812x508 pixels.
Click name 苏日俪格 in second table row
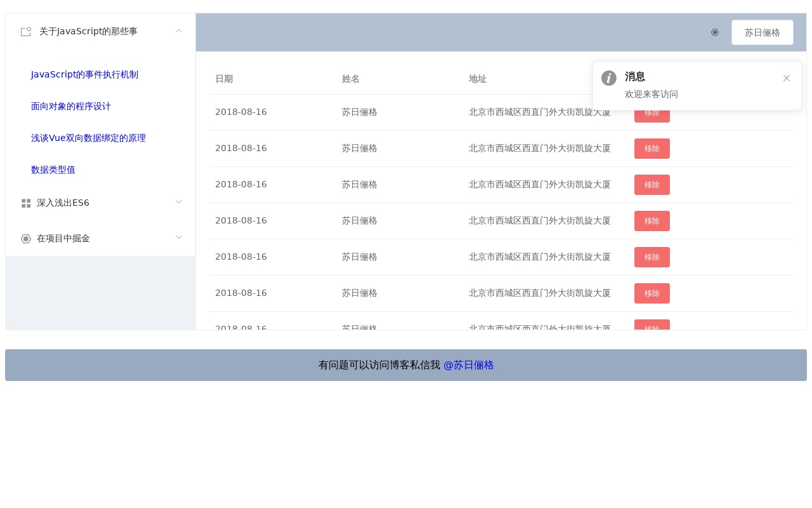click(x=360, y=148)
